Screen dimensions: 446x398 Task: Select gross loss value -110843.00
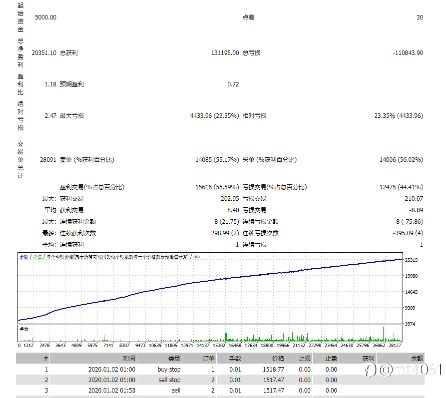click(x=408, y=53)
